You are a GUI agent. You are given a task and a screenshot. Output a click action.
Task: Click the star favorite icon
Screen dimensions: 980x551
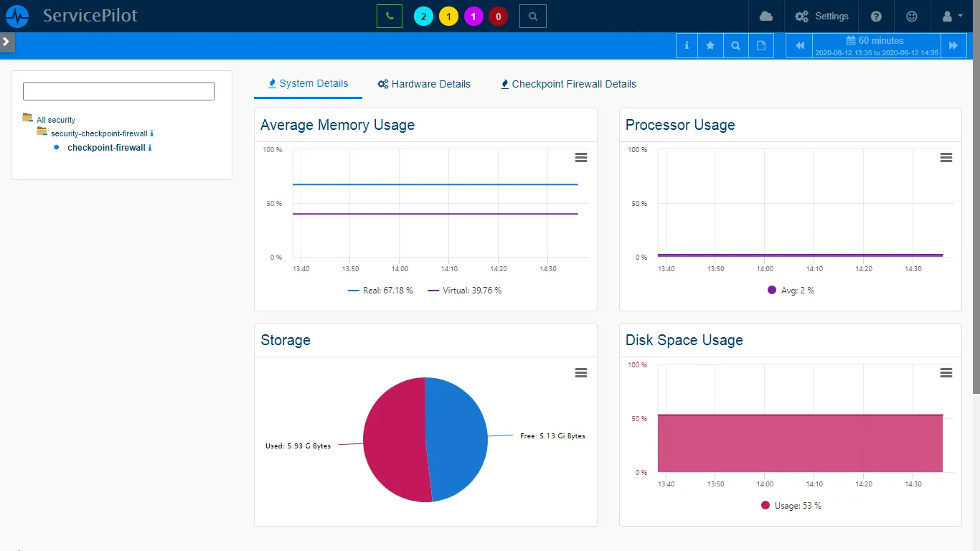(x=710, y=45)
